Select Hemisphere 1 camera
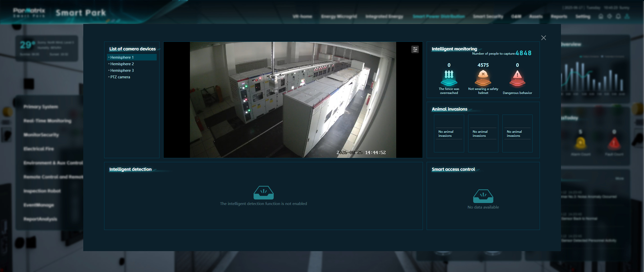 tap(132, 57)
